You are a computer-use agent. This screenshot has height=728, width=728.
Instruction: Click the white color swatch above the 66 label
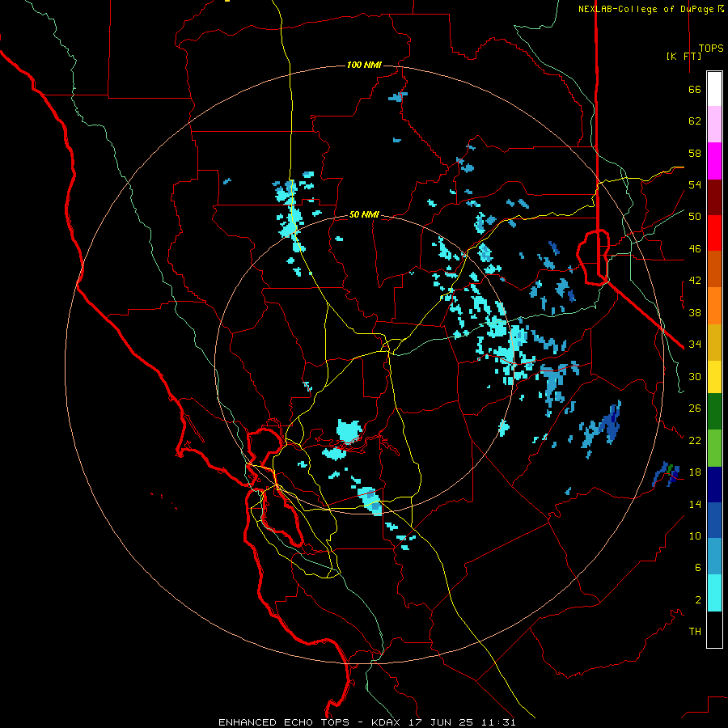[x=714, y=89]
